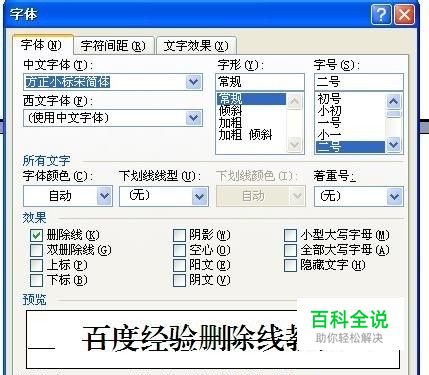Open the 字体颜色 dropdown showing 自动
Screen dimensions: 429x375
point(68,196)
